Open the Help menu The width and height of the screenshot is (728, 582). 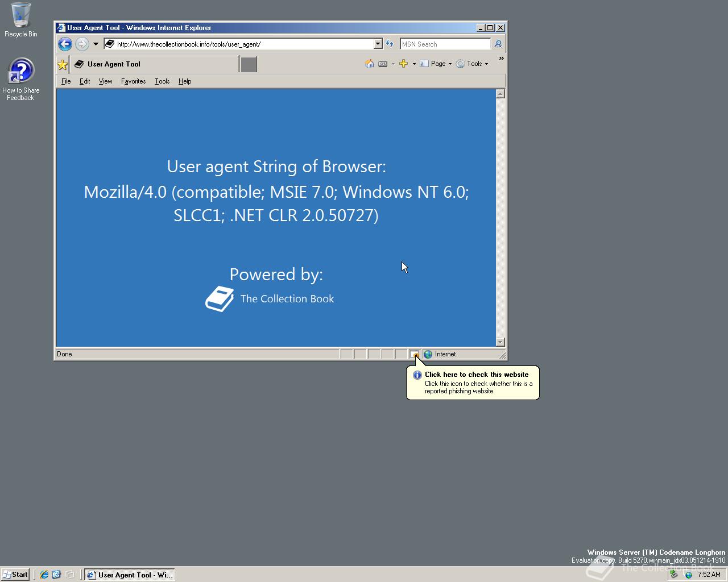(x=185, y=81)
